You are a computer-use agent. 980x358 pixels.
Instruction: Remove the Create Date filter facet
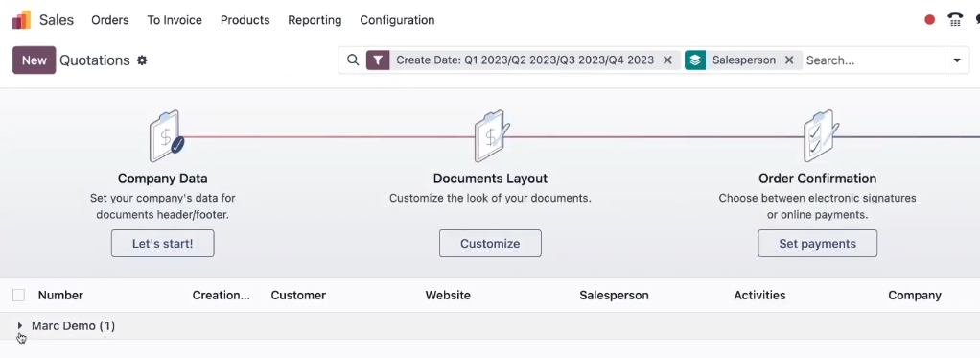[x=667, y=60]
